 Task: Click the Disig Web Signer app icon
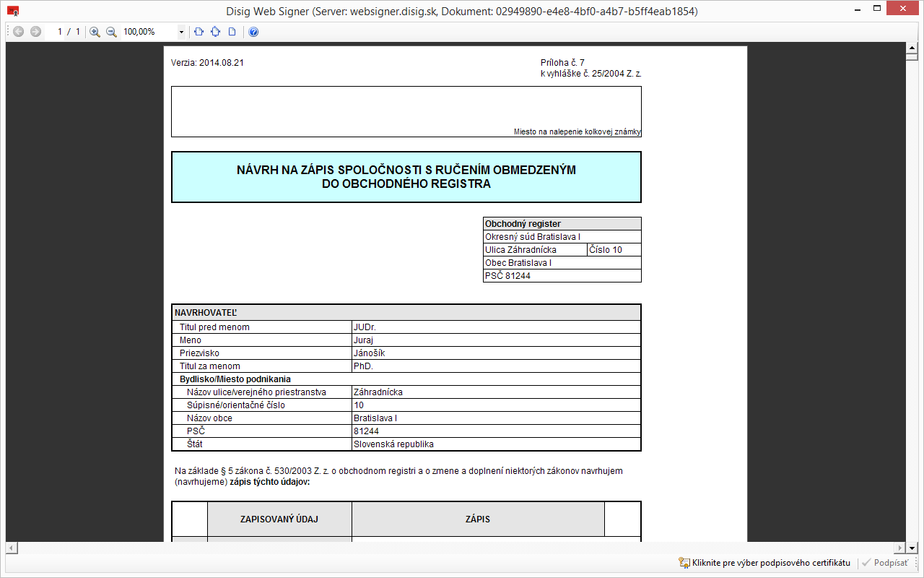13,12
